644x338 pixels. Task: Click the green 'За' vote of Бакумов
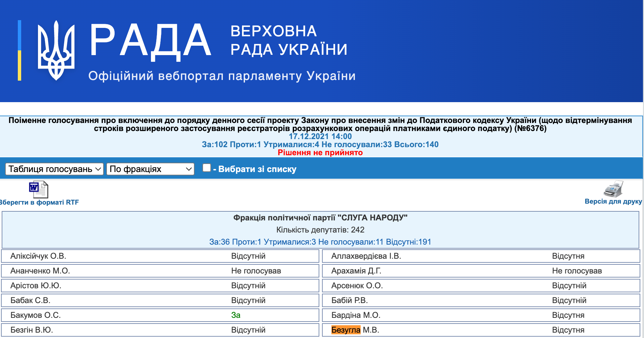click(236, 315)
